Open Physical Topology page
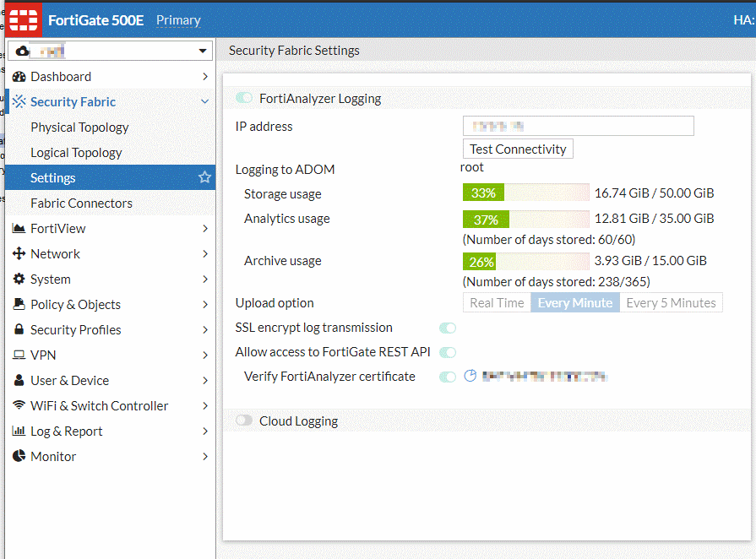 point(111,128)
